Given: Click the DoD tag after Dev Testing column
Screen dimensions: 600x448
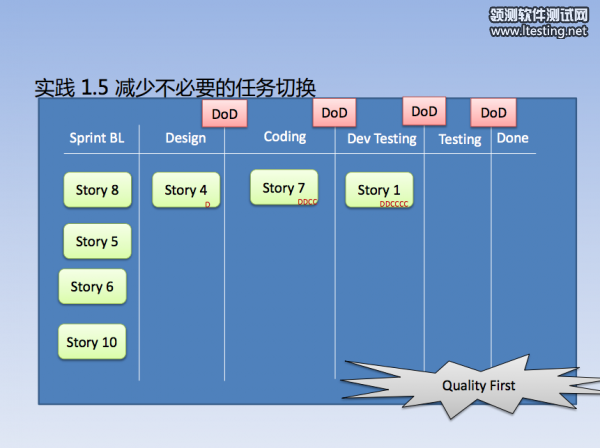Looking at the screenshot, I should pos(424,111).
